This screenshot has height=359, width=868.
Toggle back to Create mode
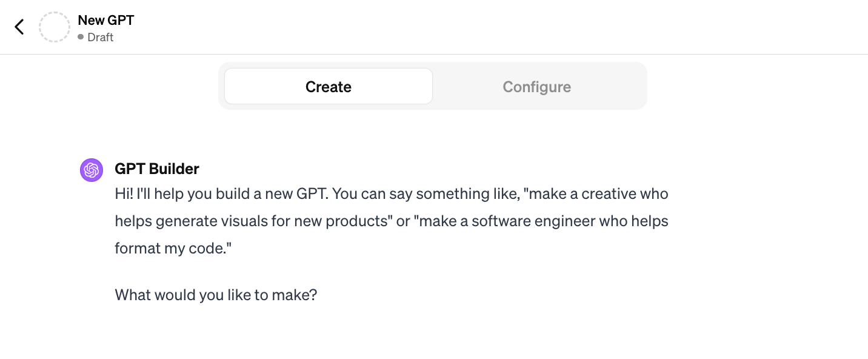point(328,86)
